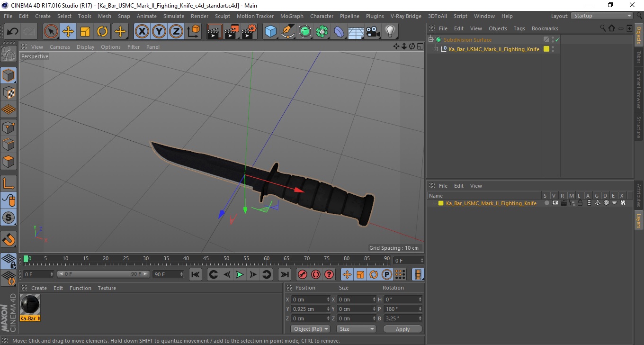The width and height of the screenshot is (644, 345).
Task: Activate the Move tool in top toolbar
Action: pyautogui.click(x=68, y=32)
